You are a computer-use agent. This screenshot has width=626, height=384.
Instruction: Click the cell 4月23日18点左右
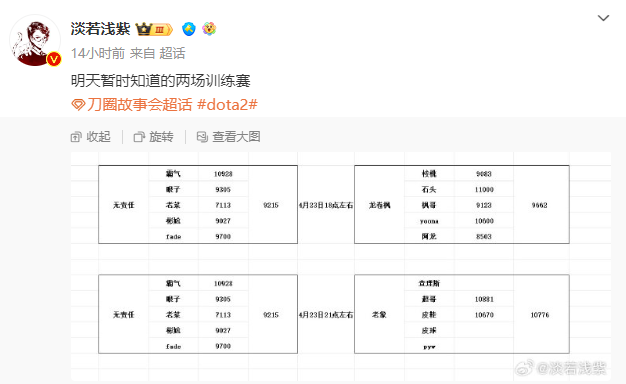[326, 205]
